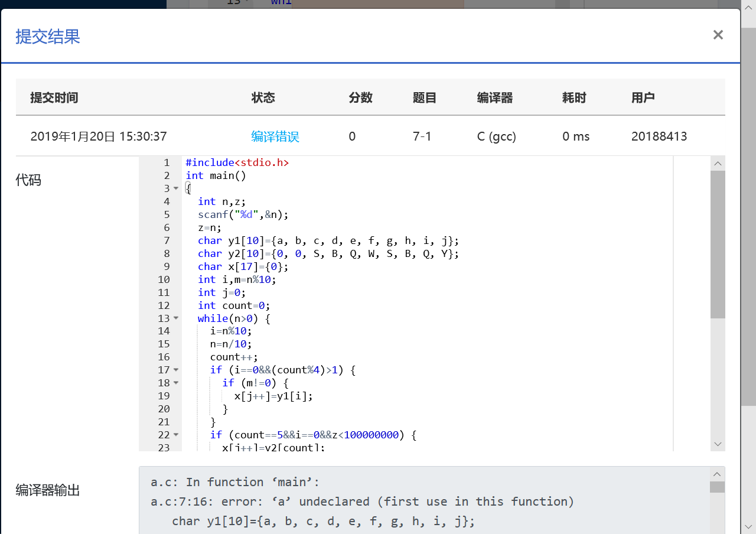
Task: Collapse the if block fold at line 17
Action: click(175, 370)
